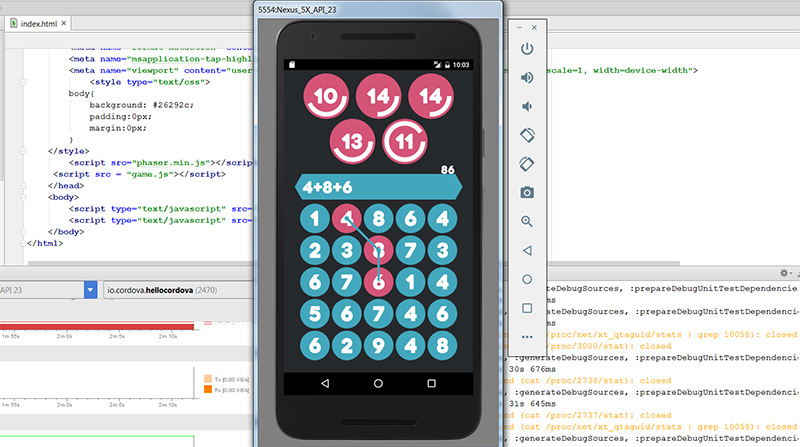This screenshot has width=800, height=447.
Task: Click the score value 86
Action: point(447,169)
